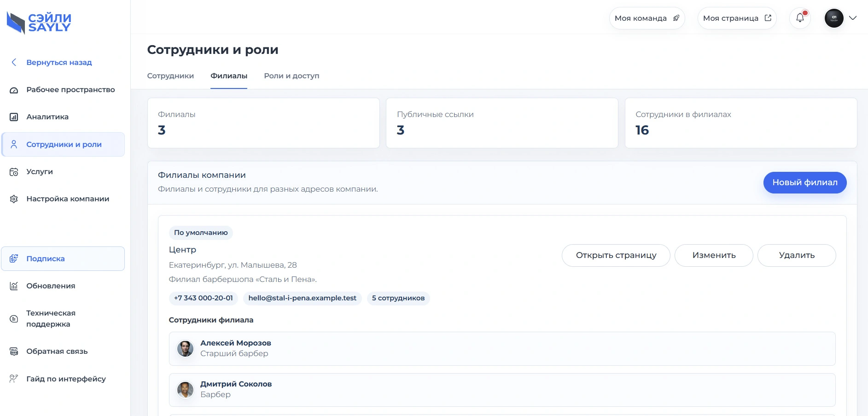Click the Сотрудники и роли person icon
The height and width of the screenshot is (416, 868).
14,144
